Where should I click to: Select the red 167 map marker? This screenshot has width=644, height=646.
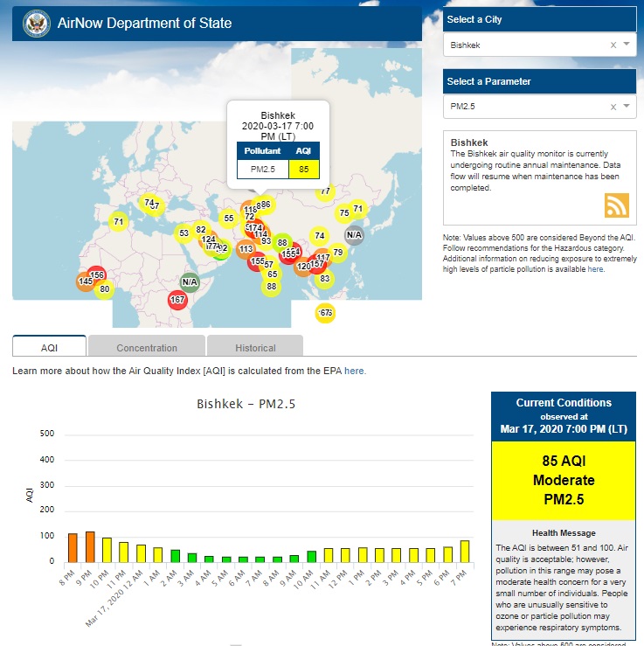tap(178, 300)
